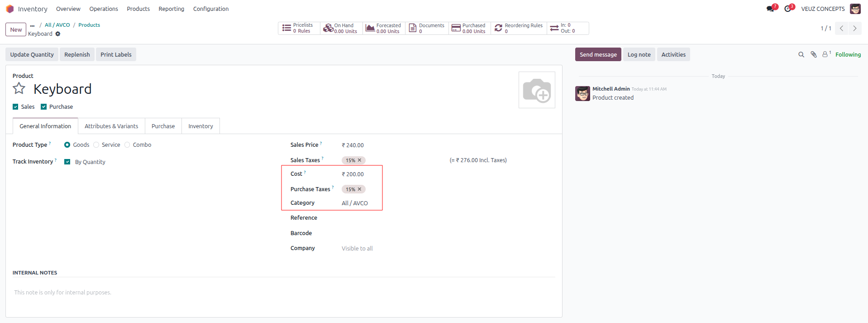
Task: Edit the product name Keyboard
Action: 62,89
